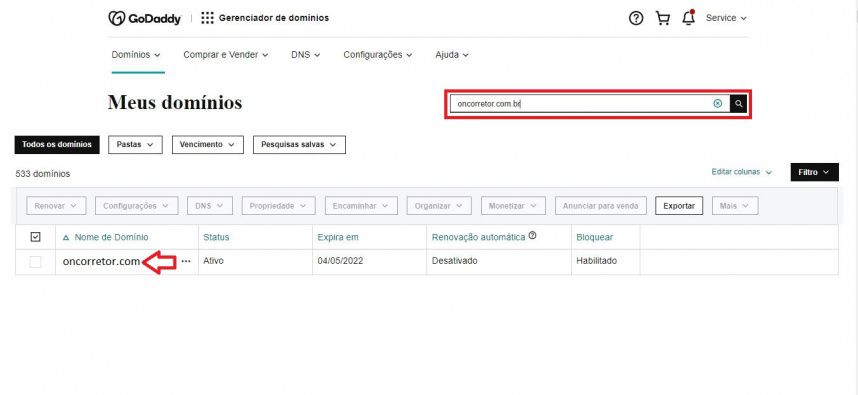Open the oncorretor.com domain link
Image resolution: width=858 pixels, height=395 pixels.
pyautogui.click(x=102, y=262)
